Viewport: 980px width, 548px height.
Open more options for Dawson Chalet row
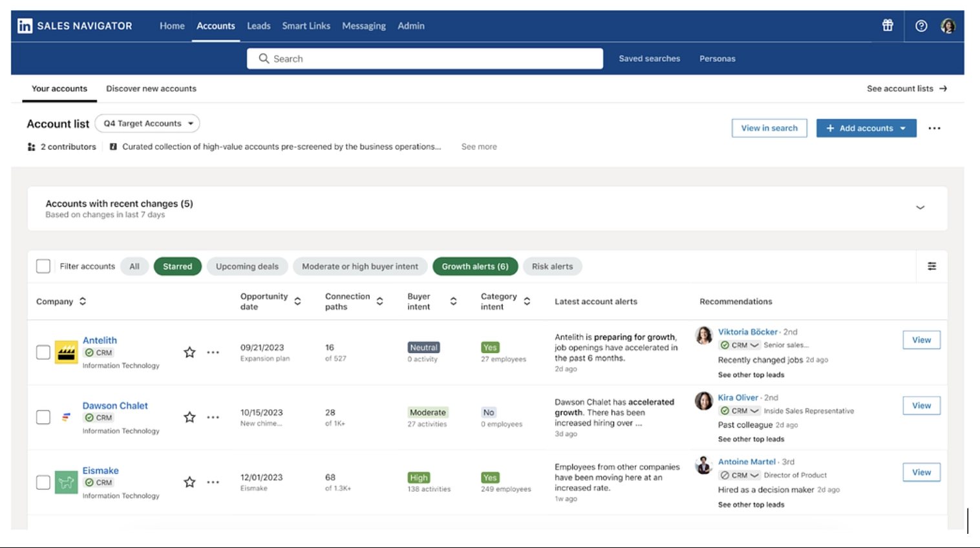(213, 417)
